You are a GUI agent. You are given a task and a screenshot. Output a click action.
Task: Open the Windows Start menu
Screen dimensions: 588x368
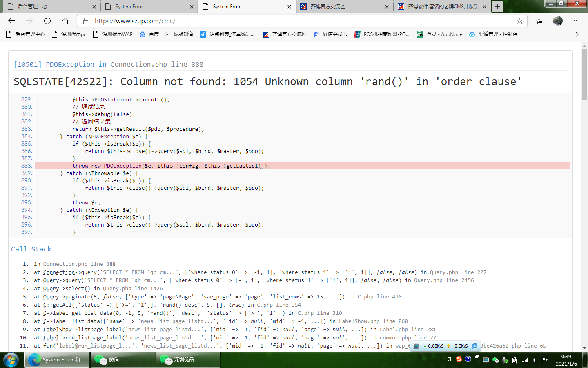(11, 360)
